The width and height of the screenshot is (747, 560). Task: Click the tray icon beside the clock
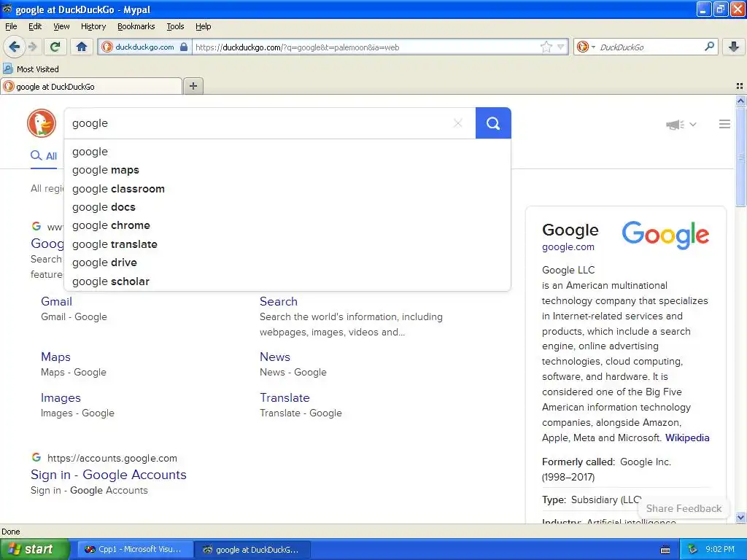pyautogui.click(x=693, y=549)
